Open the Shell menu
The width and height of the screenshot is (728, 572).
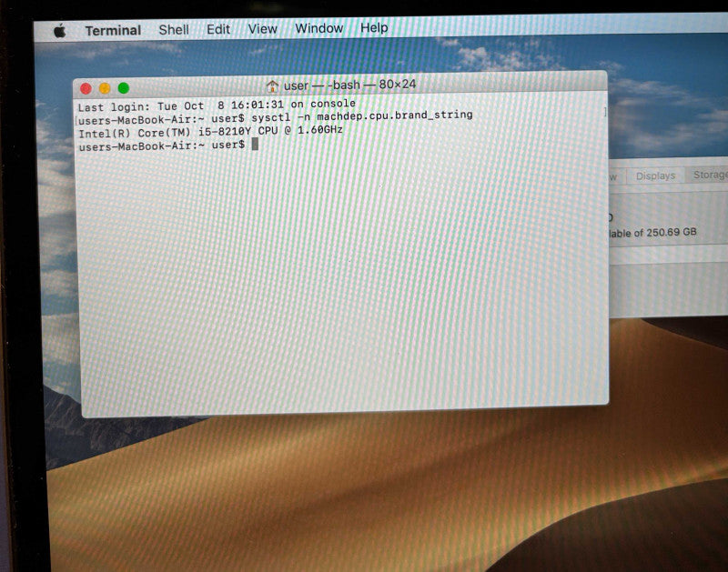click(x=174, y=30)
